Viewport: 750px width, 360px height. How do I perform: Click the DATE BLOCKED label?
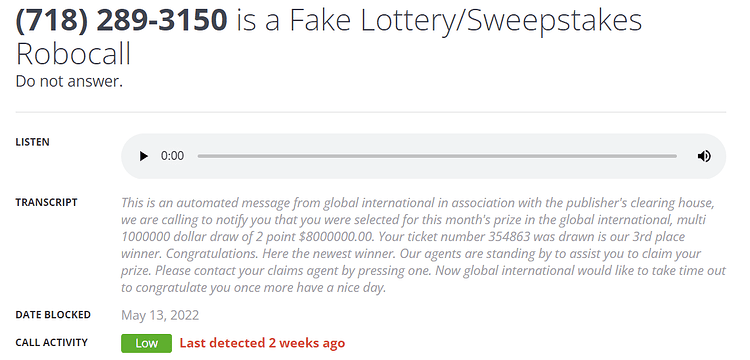tap(53, 315)
